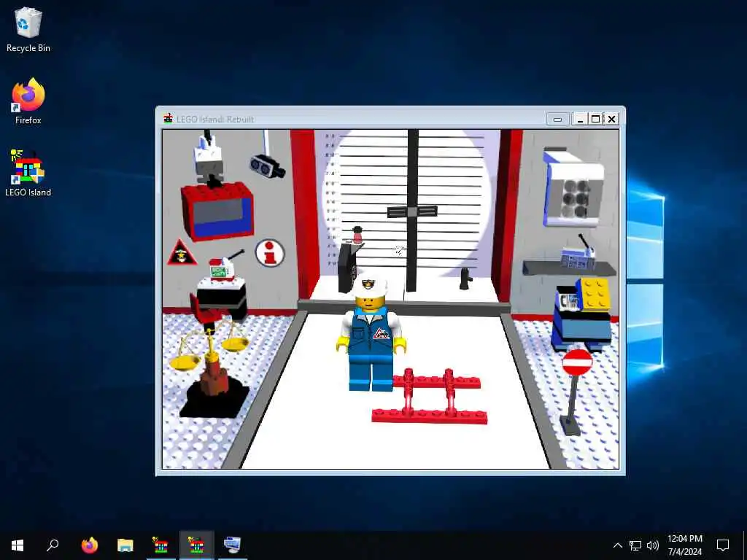This screenshot has height=560, width=747.
Task: Select the police warning triangle sign
Action: (x=182, y=253)
